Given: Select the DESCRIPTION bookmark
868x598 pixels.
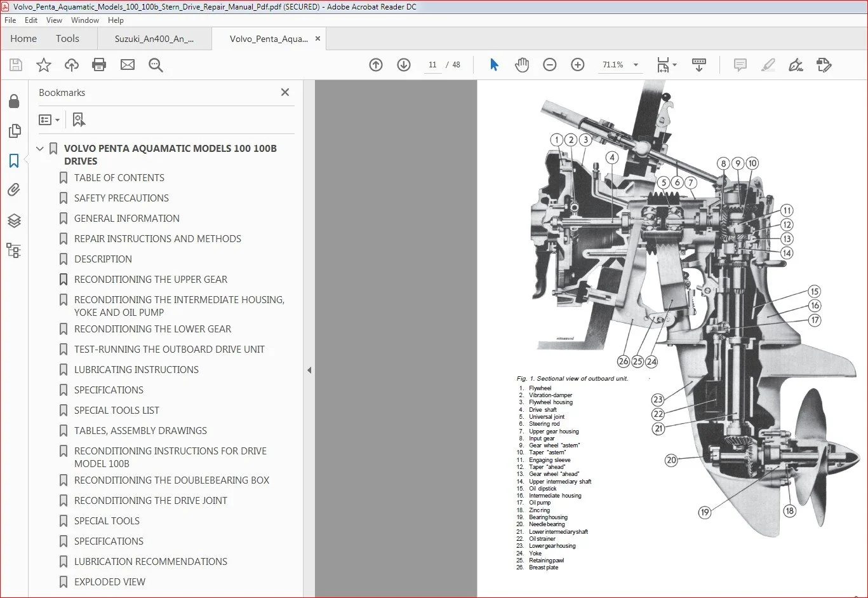Looking at the screenshot, I should 103,259.
